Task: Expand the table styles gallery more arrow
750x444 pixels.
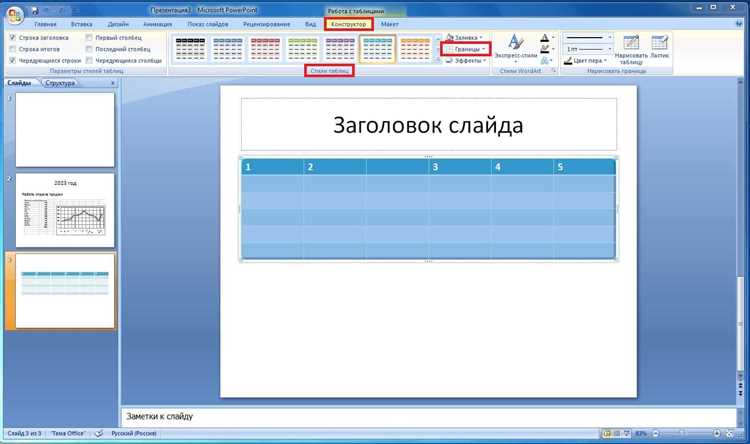Action: click(x=438, y=60)
